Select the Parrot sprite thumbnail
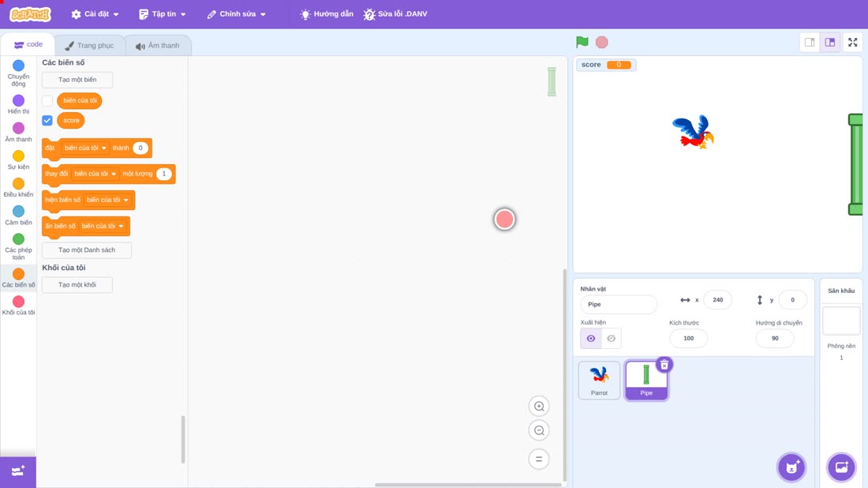Screen dimensions: 868x488 click(x=599, y=380)
